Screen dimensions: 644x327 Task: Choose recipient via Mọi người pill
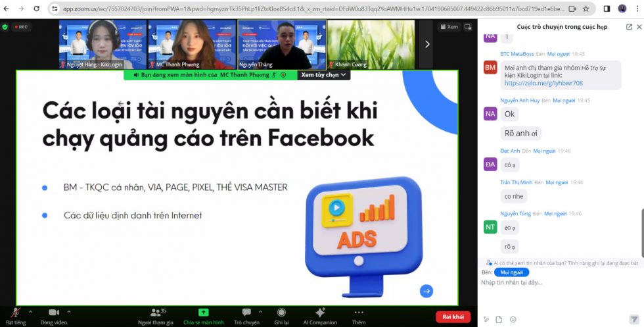513,272
